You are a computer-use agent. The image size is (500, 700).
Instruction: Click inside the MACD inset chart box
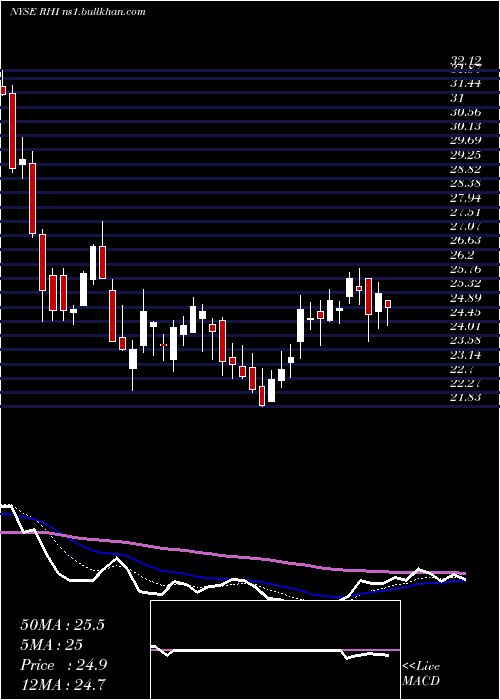275,650
